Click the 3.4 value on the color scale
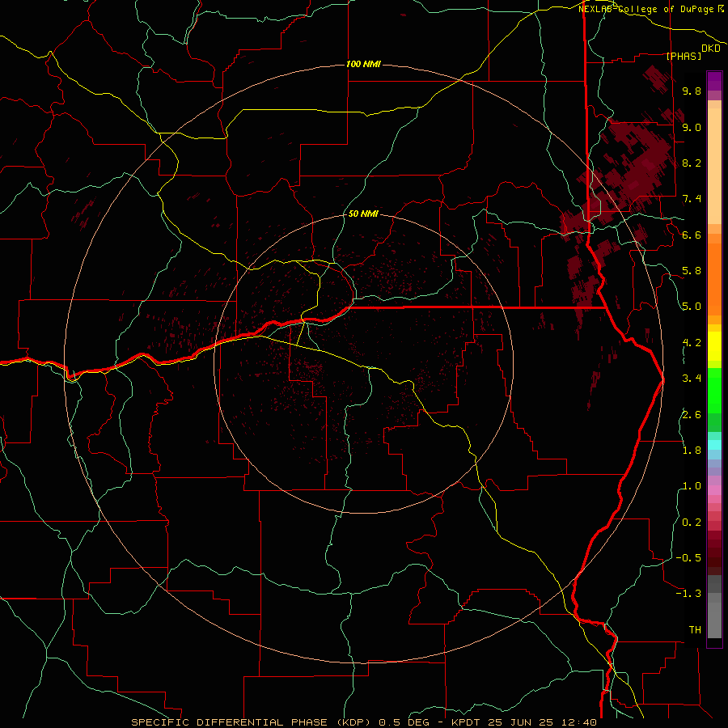 tap(692, 379)
